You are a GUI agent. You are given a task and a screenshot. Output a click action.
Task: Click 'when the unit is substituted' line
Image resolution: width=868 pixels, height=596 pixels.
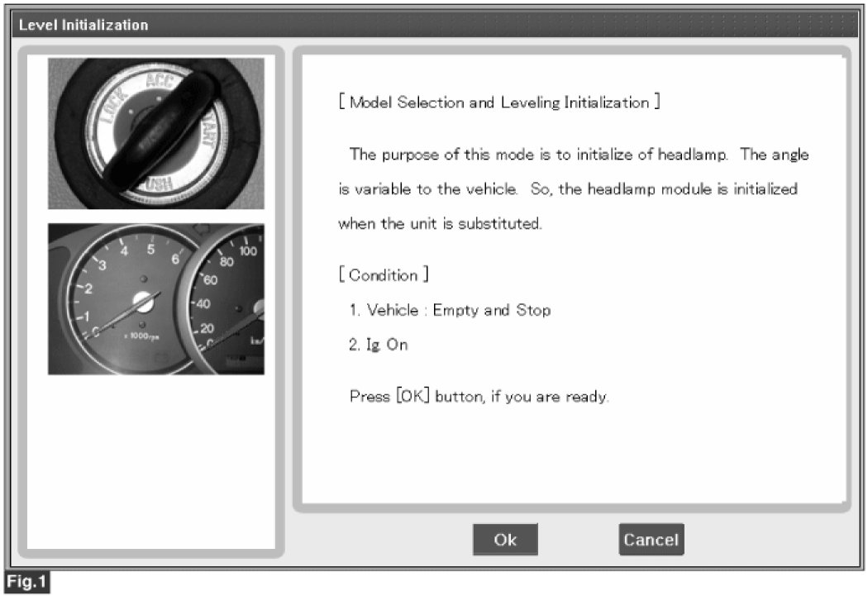click(x=441, y=226)
